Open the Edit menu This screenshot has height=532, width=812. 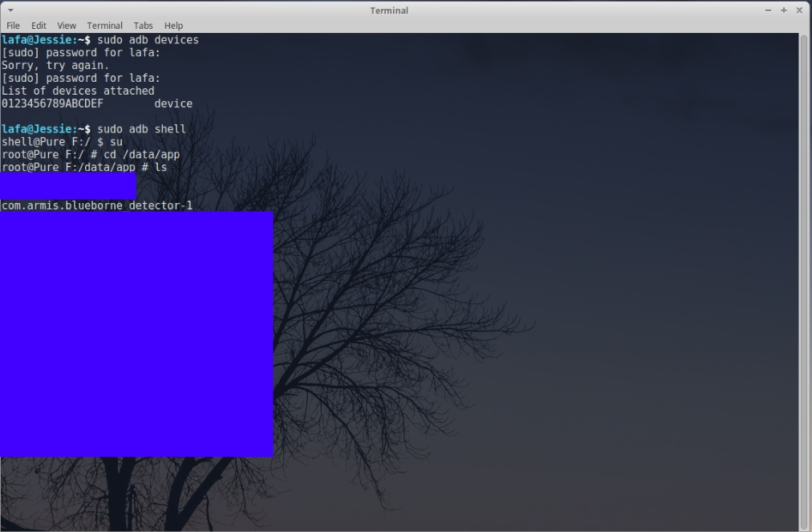(39, 26)
